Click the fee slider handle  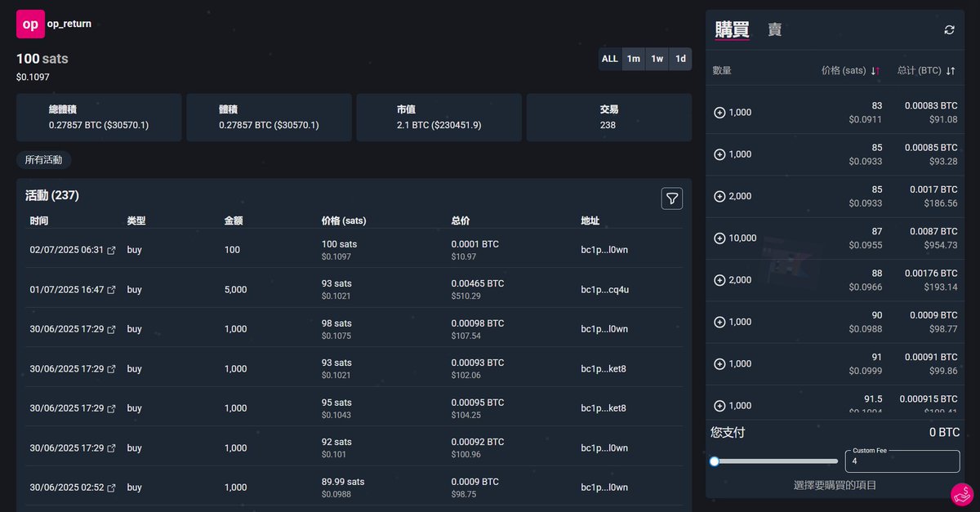pos(715,461)
